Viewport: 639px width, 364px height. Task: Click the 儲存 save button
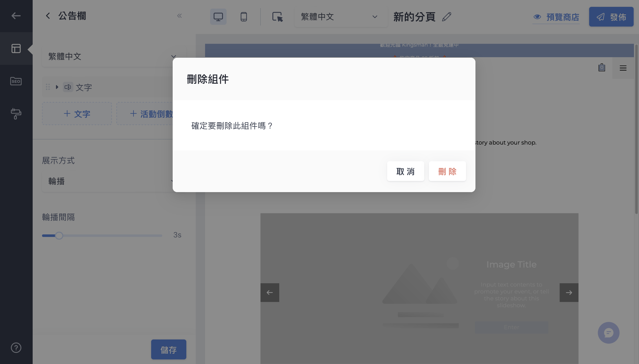(169, 349)
